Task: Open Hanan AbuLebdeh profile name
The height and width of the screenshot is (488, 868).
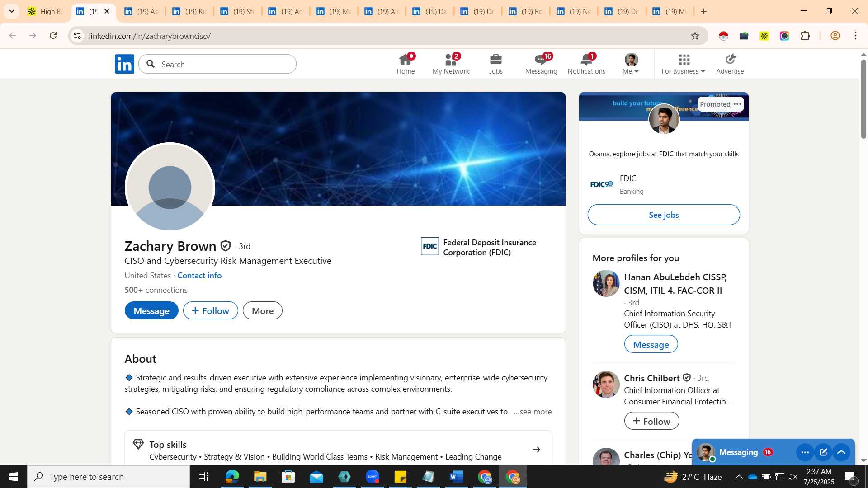Action: (675, 284)
